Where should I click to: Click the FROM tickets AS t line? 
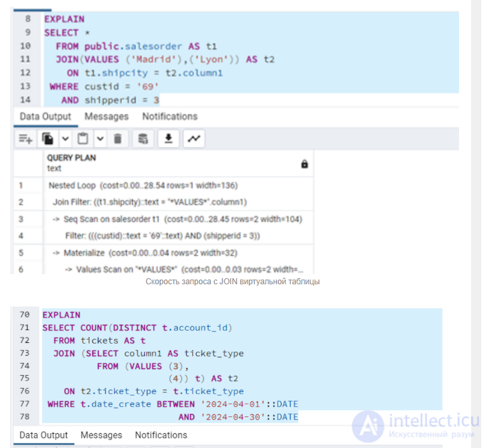click(x=99, y=341)
